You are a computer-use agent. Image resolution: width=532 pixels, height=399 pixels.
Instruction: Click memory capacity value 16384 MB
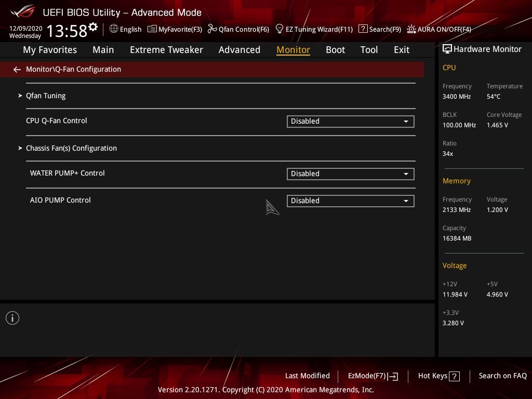[457, 238]
